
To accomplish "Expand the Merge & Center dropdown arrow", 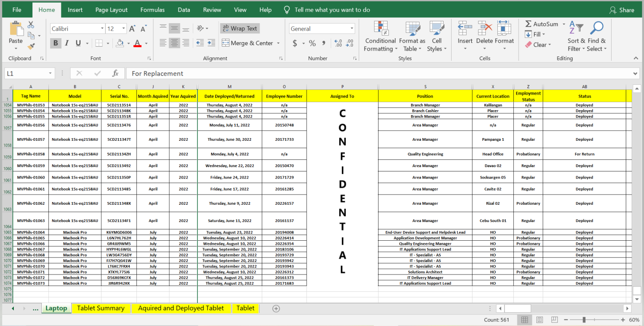I will (x=278, y=44).
